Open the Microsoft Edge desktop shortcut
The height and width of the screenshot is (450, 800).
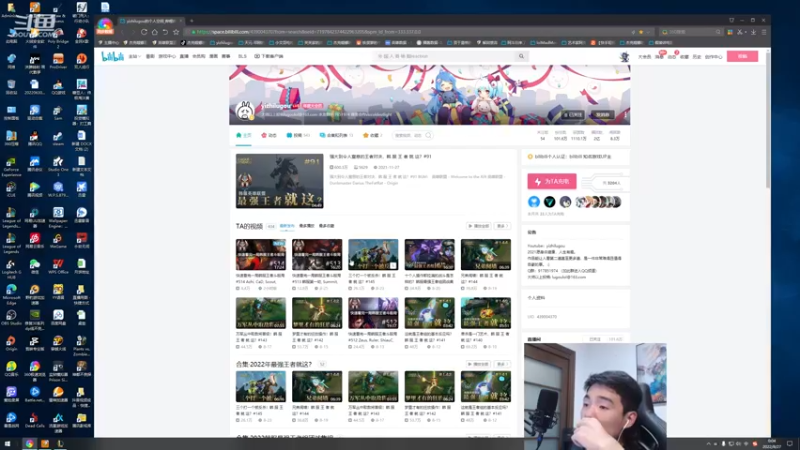click(11, 292)
